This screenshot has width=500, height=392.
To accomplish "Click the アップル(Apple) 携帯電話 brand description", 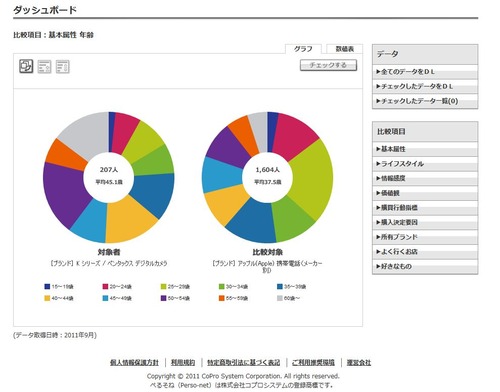I will tap(267, 266).
